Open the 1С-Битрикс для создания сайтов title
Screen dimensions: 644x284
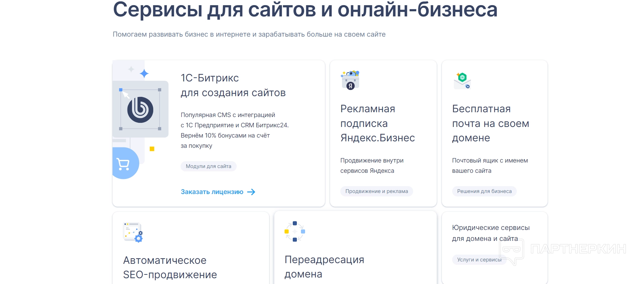click(x=233, y=85)
